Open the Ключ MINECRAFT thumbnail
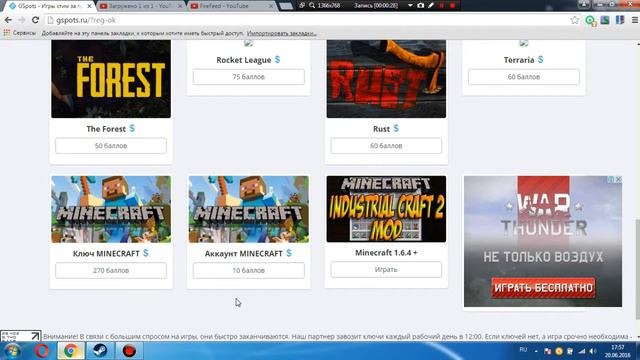The width and height of the screenshot is (640, 360). (x=111, y=209)
